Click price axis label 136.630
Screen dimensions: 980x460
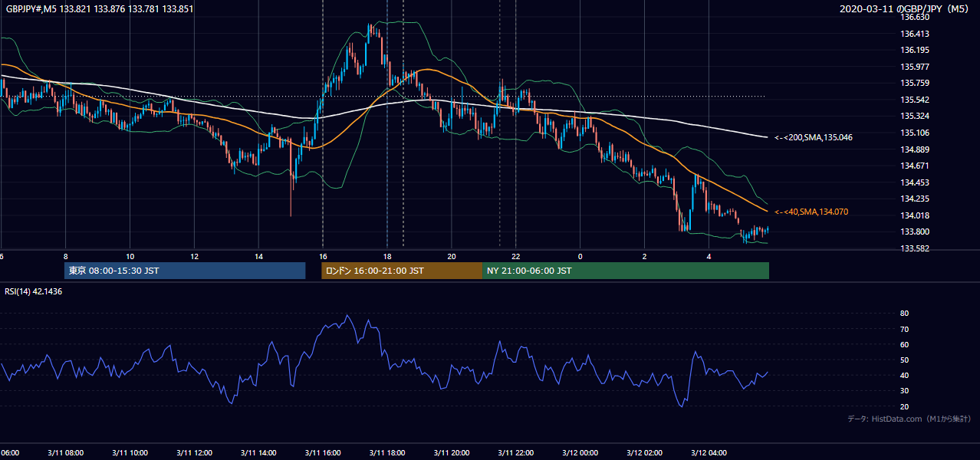916,17
